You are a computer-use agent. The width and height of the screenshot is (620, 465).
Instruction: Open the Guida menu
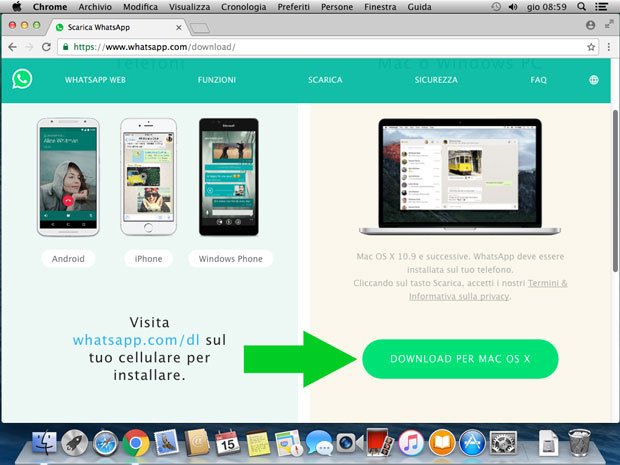pyautogui.click(x=419, y=7)
